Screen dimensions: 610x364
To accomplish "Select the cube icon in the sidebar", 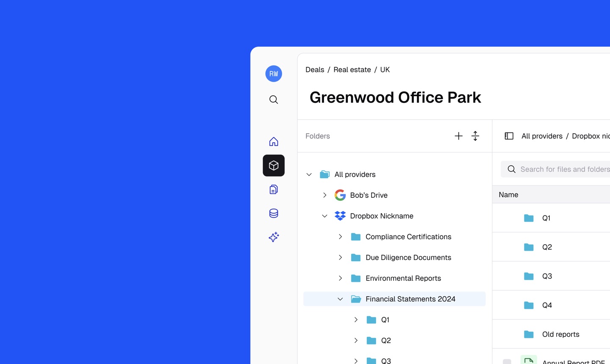I will point(274,165).
